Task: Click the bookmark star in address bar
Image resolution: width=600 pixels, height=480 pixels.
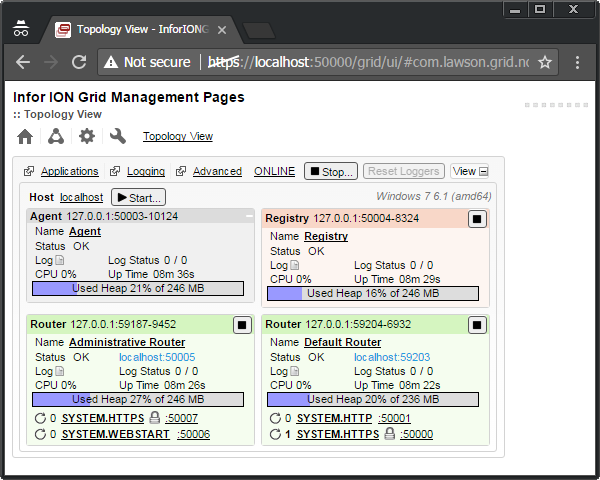Action: tap(545, 62)
